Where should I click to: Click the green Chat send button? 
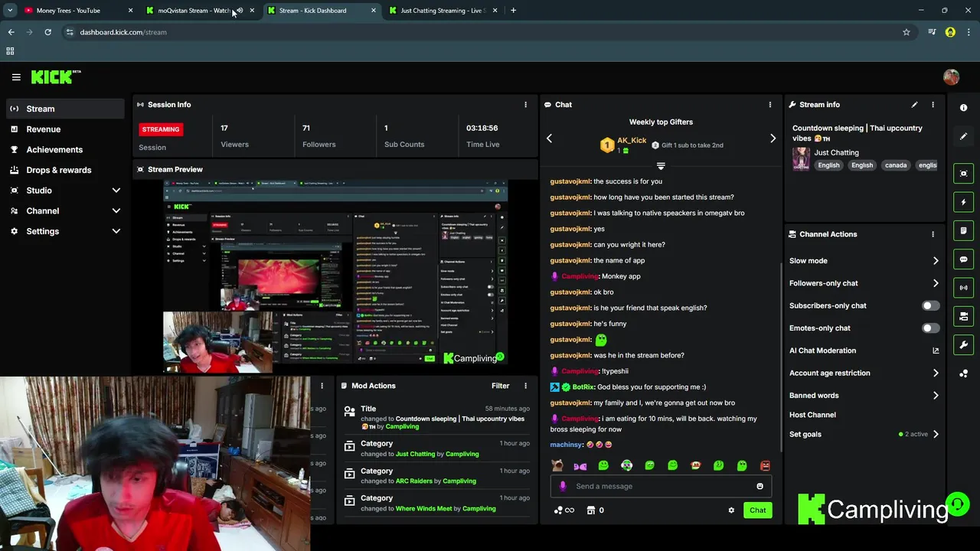click(x=757, y=510)
